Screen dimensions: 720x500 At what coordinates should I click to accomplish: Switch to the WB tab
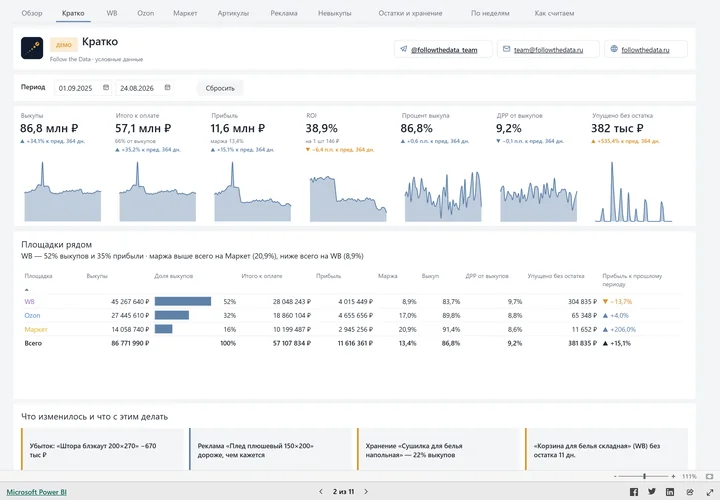(112, 13)
